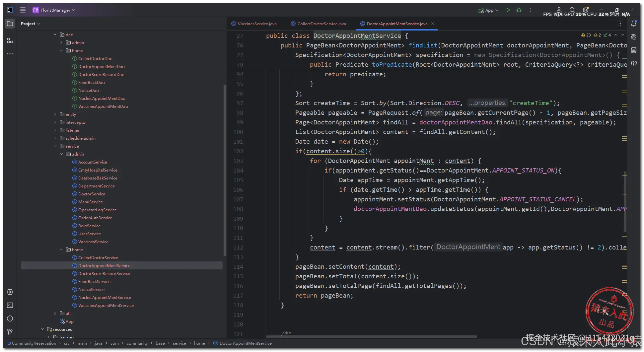644x352 pixels.
Task: Open the Structure tool window
Action: point(10,40)
